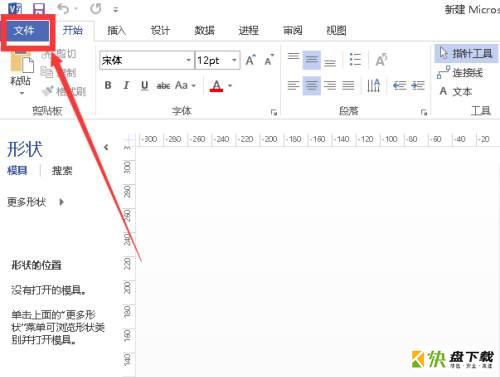This screenshot has width=500, height=377.
Task: Apply the red font color (A)
Action: (x=217, y=86)
